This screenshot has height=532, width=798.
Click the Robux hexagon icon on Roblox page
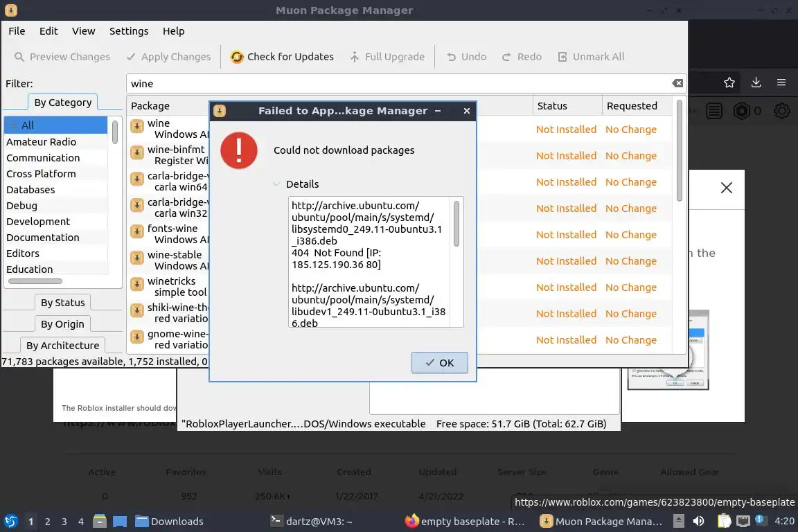tap(741, 110)
